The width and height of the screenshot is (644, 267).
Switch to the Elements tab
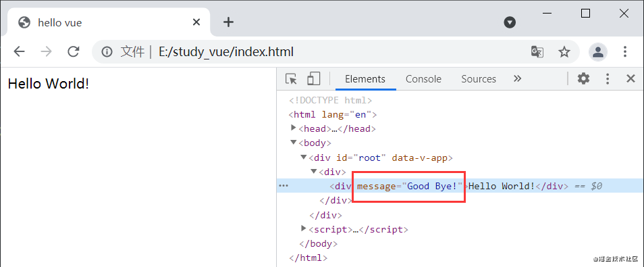pyautogui.click(x=365, y=78)
